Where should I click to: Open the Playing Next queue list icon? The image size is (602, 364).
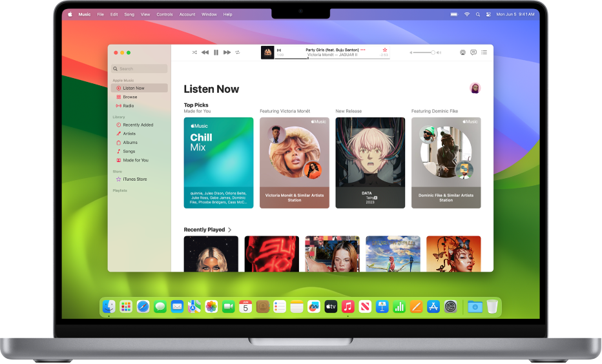pyautogui.click(x=484, y=52)
